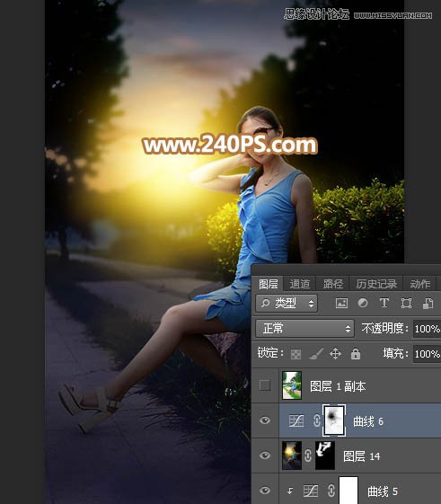Click the lock all padlock icon
The image size is (441, 504).
(356, 353)
